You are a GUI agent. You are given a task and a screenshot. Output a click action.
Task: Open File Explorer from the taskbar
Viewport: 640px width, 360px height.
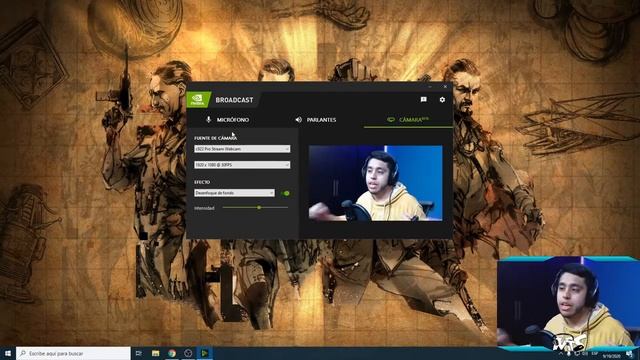(156, 353)
